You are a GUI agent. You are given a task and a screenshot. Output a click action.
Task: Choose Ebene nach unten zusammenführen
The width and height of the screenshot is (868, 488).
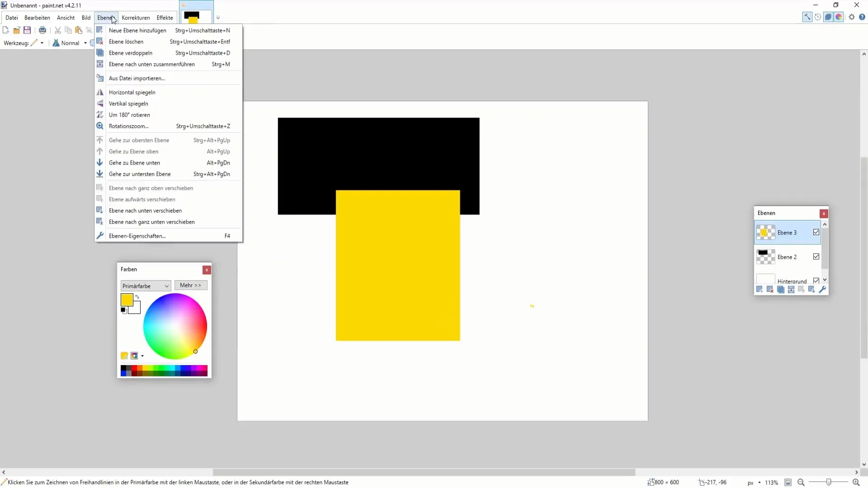169,64
